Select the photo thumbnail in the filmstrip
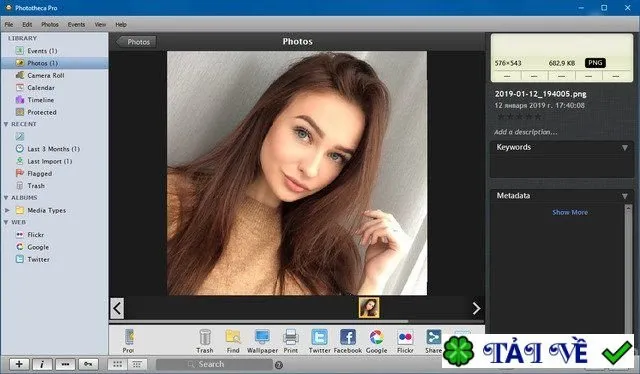 click(x=369, y=307)
